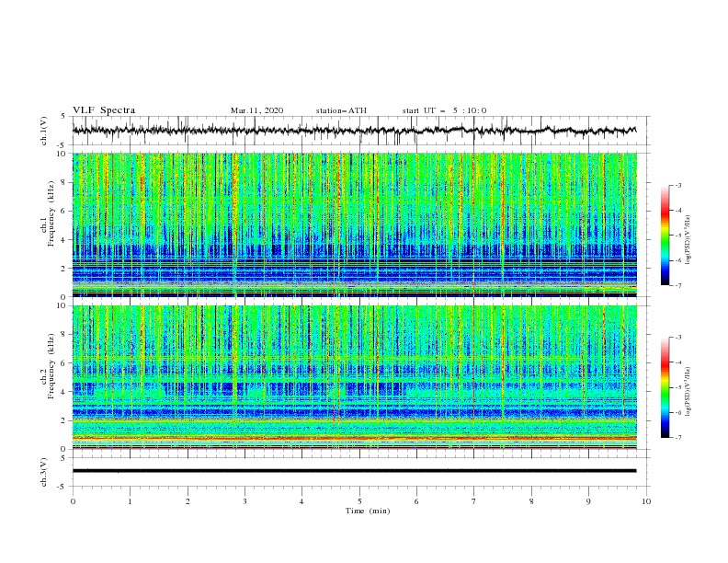Click the '6' kHz tick on ch.2 frequency axis
The image size is (728, 563).
pos(63,363)
